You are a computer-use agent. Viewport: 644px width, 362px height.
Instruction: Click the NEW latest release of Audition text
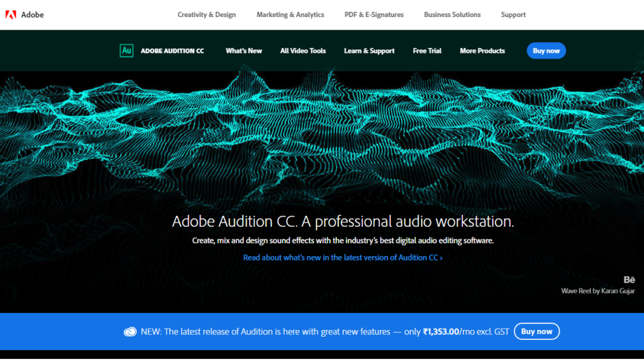(265, 332)
